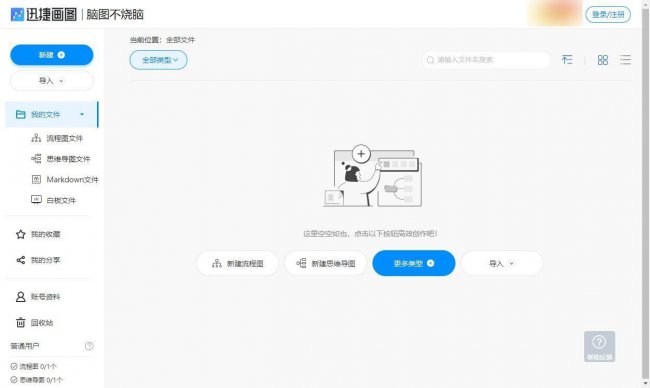This screenshot has width=650, height=388.
Task: Open the sidebar 导入 dropdown
Action: pos(52,81)
